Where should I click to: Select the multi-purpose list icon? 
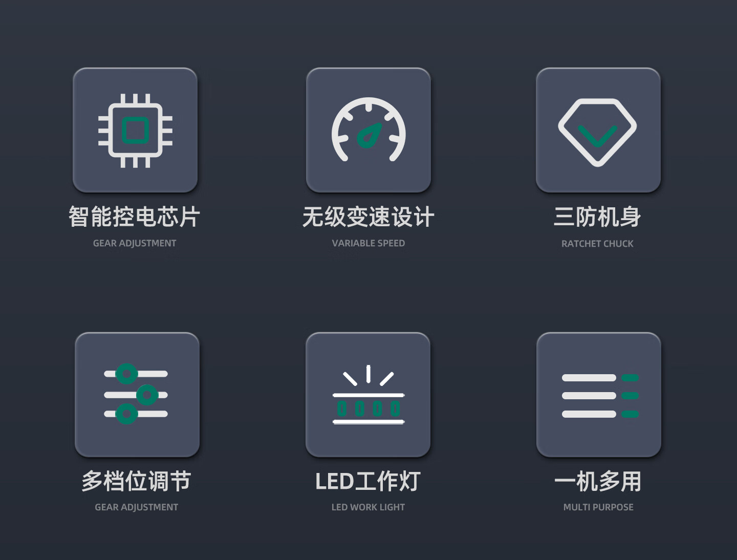click(599, 395)
